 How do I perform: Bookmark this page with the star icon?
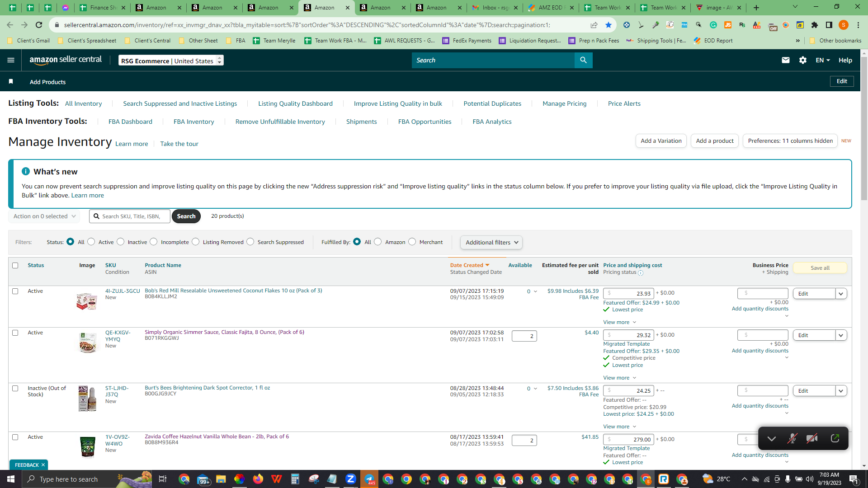[x=609, y=25]
